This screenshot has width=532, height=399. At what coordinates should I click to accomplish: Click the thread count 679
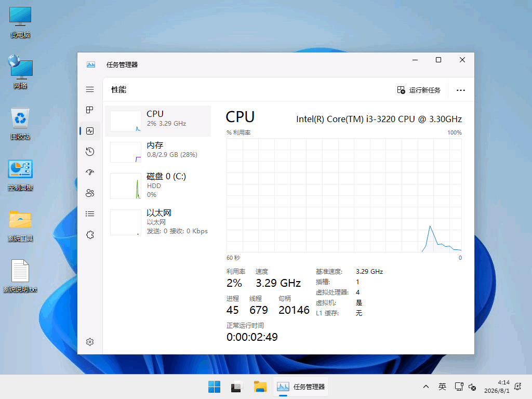point(259,310)
